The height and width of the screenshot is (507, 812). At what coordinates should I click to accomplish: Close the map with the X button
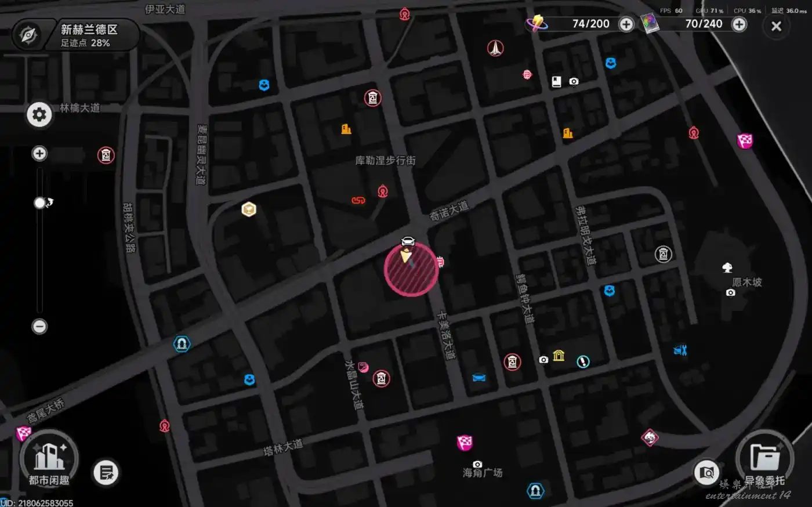(x=776, y=26)
